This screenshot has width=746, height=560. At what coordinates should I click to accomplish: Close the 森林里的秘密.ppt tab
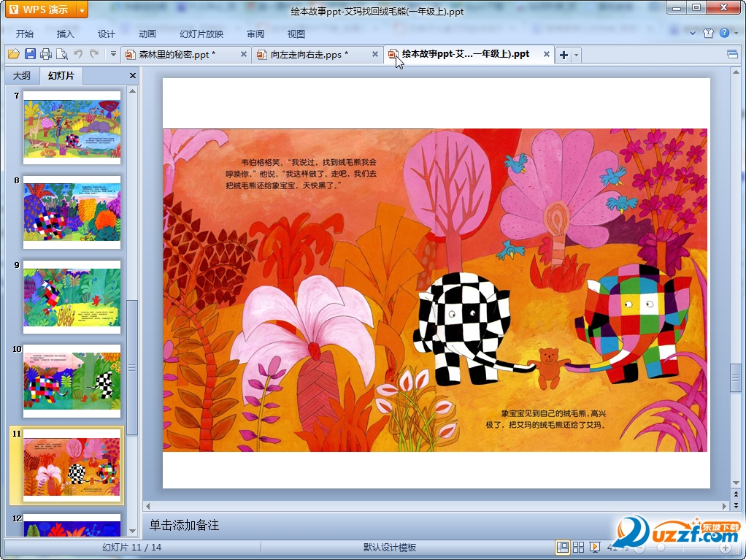tap(244, 54)
